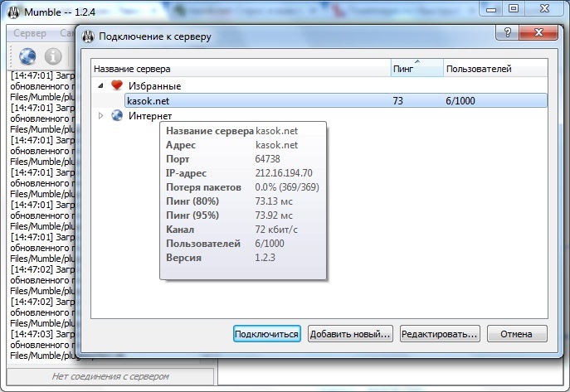Open Сервер menu in Mumble window
570x392 pixels.
[30, 33]
